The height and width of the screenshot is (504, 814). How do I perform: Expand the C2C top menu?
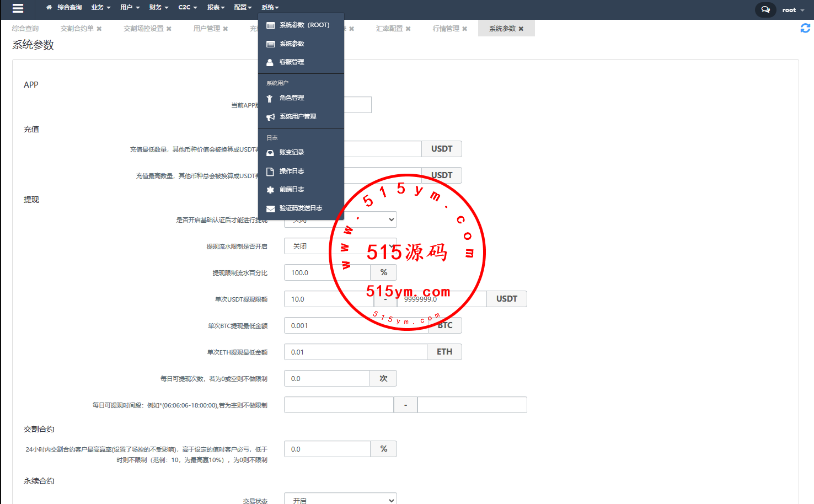coord(187,8)
